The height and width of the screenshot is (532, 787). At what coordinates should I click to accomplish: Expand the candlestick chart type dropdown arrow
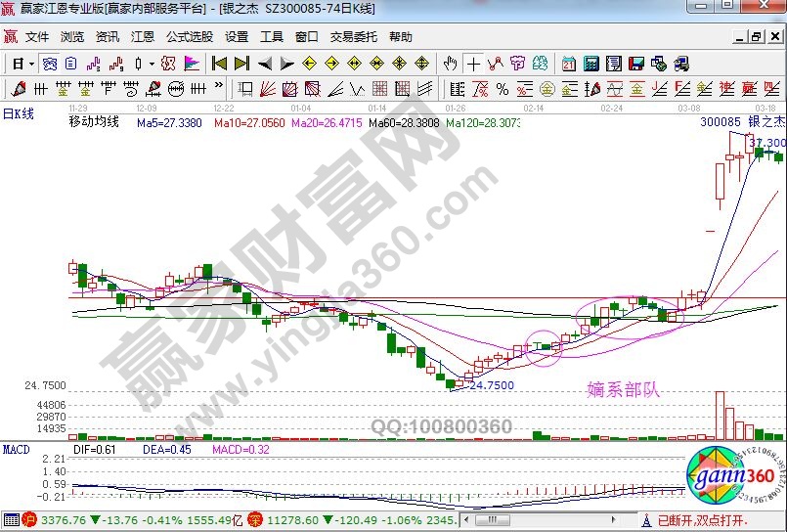[153, 64]
